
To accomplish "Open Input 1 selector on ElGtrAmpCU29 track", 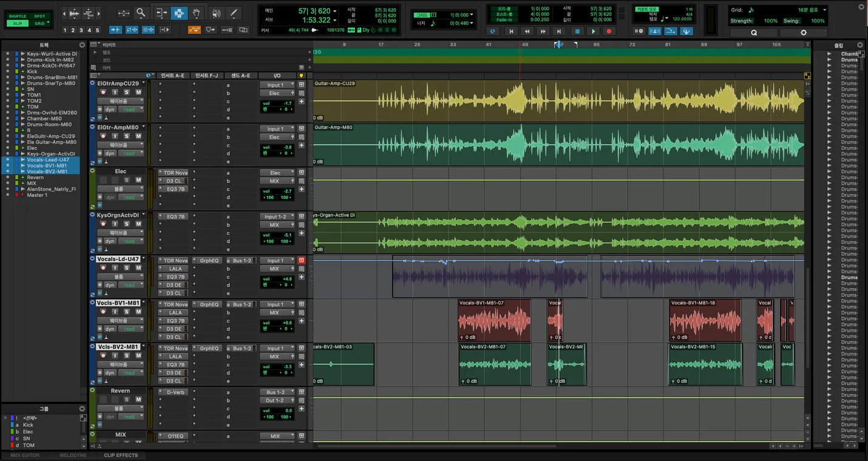I will tap(277, 85).
